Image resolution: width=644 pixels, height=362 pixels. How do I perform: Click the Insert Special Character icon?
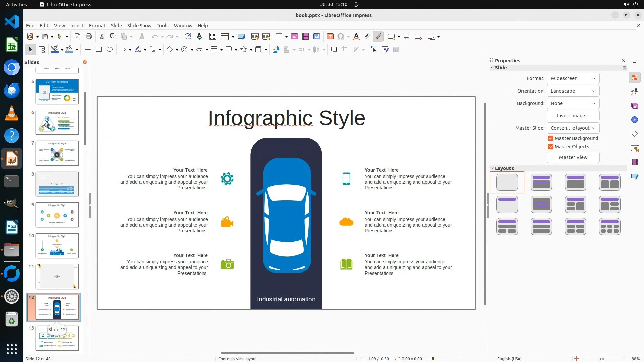click(x=341, y=37)
